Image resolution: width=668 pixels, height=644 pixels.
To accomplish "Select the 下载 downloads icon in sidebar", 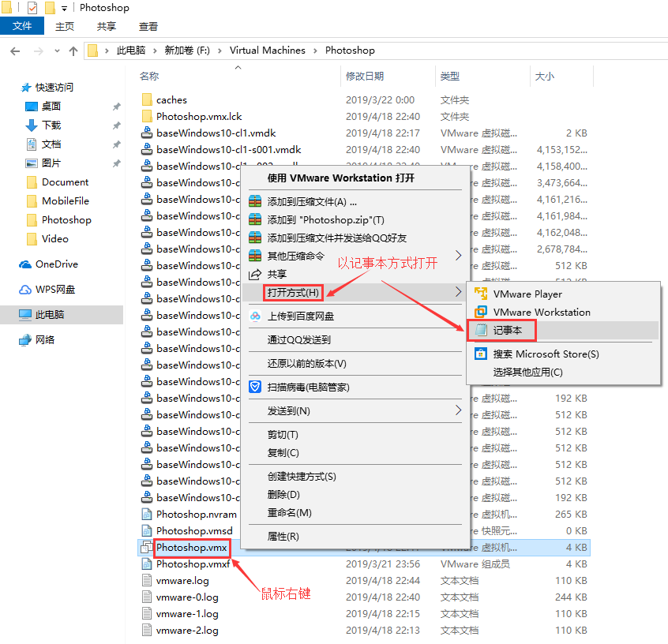I will click(x=31, y=125).
